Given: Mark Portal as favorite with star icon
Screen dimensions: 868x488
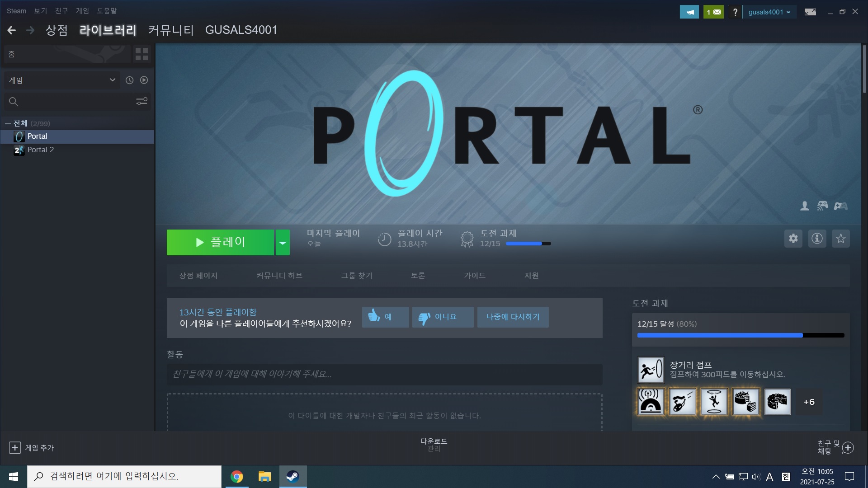Looking at the screenshot, I should pos(841,239).
